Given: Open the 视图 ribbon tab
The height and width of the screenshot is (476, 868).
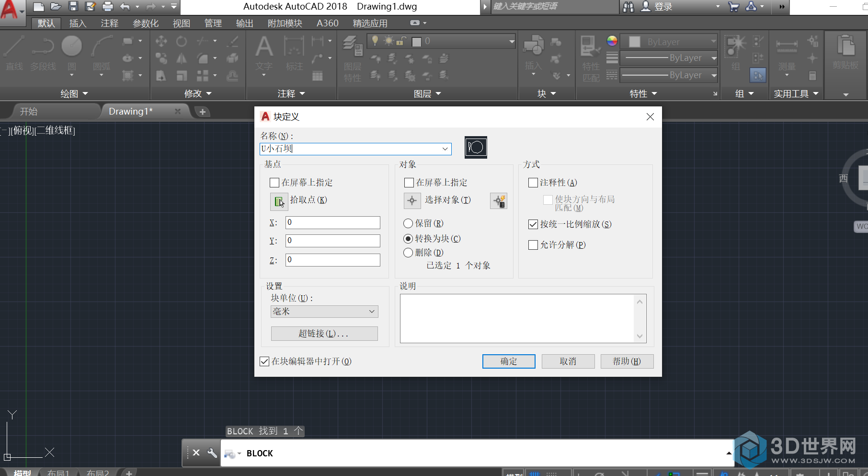Looking at the screenshot, I should click(x=182, y=23).
